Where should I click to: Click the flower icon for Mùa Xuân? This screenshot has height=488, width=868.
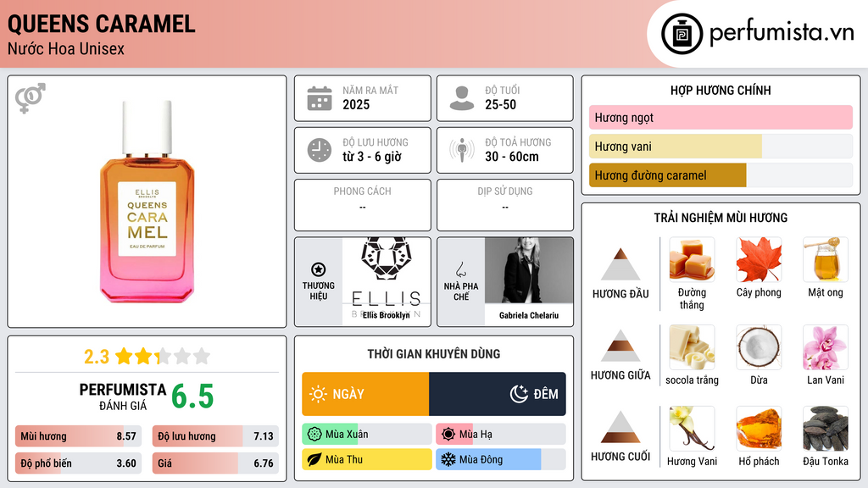point(314,435)
